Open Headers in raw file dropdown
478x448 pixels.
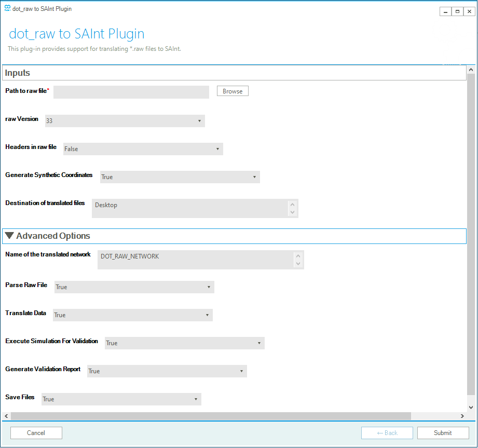[x=143, y=149]
